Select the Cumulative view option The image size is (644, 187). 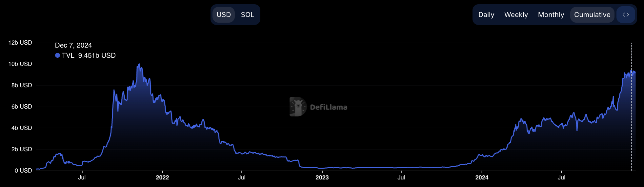(x=592, y=15)
